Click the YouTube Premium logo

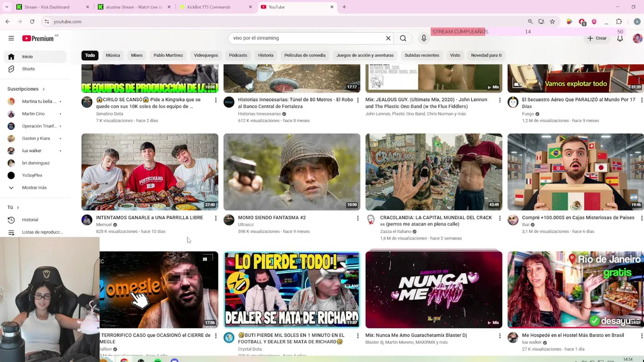[x=38, y=38]
